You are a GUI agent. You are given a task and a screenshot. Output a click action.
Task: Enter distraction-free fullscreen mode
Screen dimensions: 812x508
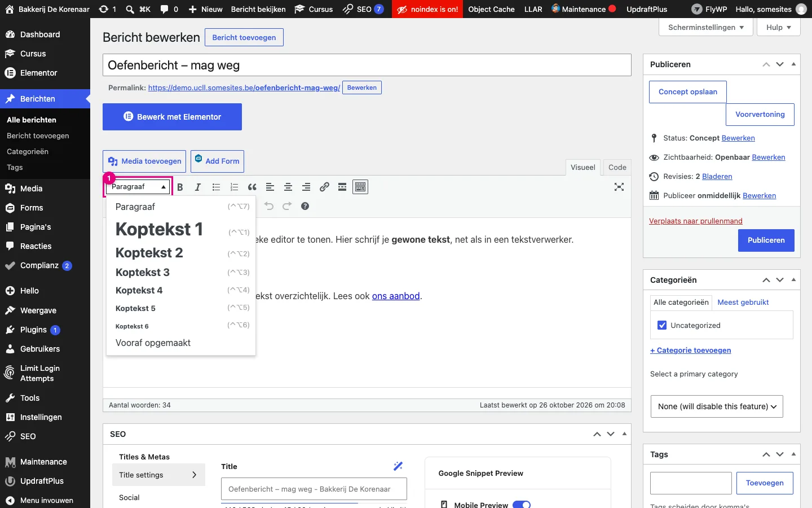point(619,187)
